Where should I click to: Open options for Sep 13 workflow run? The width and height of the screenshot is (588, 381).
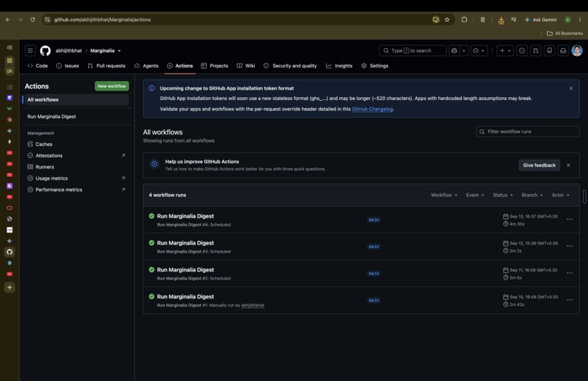pos(570,220)
